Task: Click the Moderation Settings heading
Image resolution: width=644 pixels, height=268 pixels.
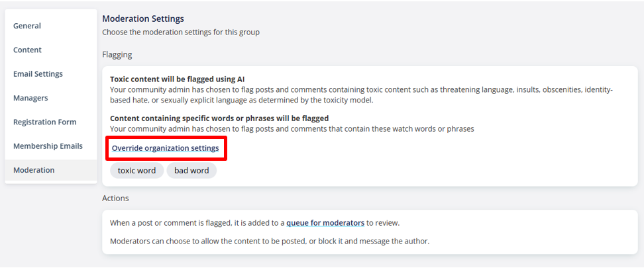Action: click(x=143, y=19)
